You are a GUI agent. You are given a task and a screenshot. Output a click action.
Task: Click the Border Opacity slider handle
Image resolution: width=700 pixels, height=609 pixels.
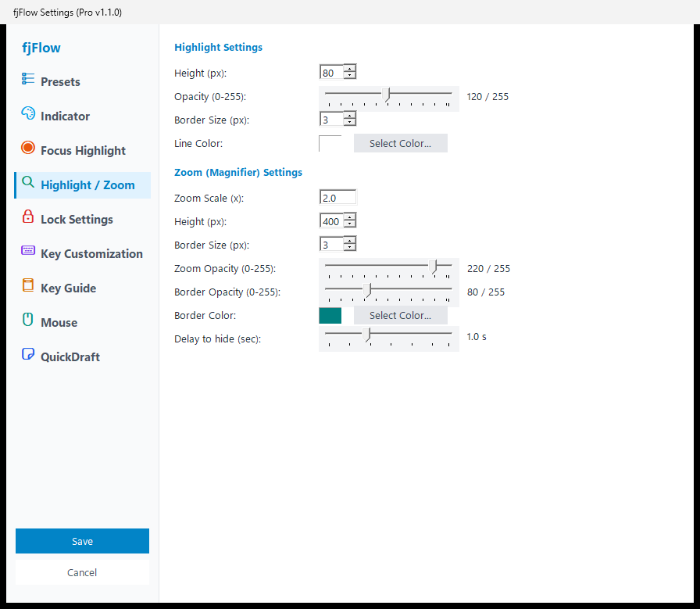[367, 290]
